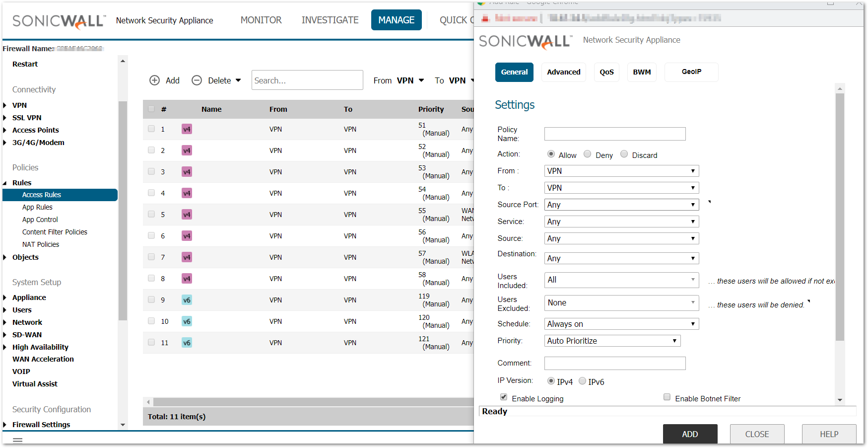Click the HELP button in dialog
The image size is (868, 448).
pyautogui.click(x=829, y=434)
